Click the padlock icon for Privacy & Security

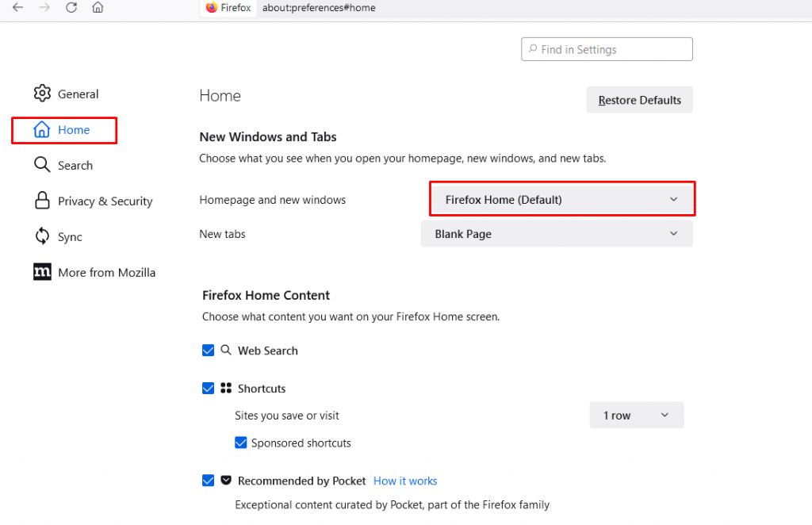[42, 201]
